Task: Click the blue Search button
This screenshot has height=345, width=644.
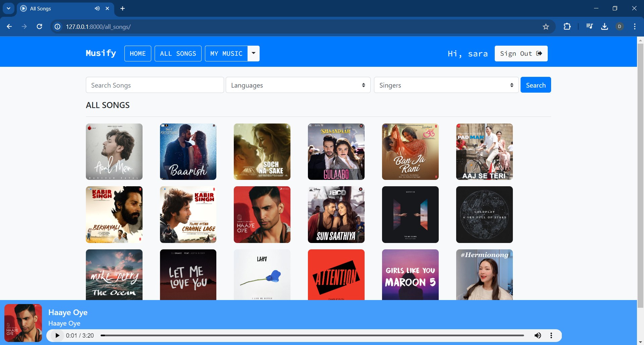Action: (x=536, y=85)
